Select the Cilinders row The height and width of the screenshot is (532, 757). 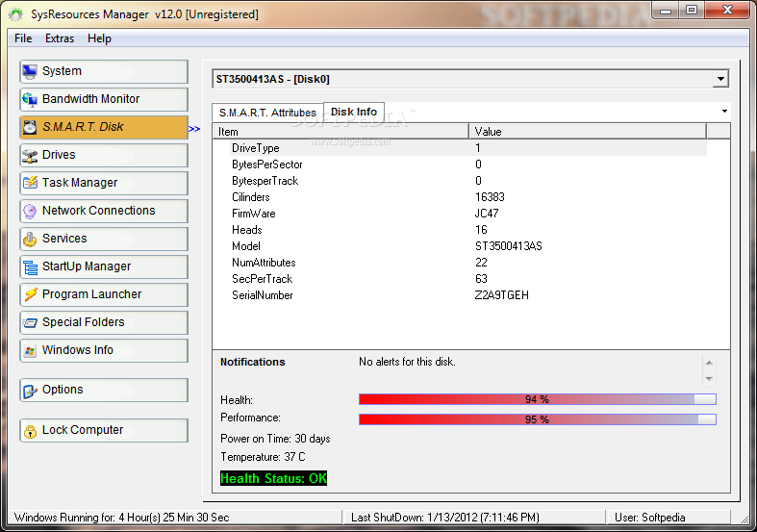click(460, 197)
